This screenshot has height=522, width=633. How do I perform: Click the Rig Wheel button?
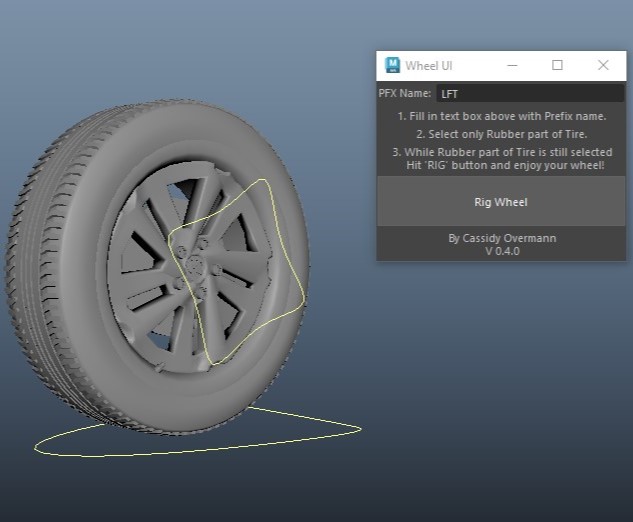500,202
